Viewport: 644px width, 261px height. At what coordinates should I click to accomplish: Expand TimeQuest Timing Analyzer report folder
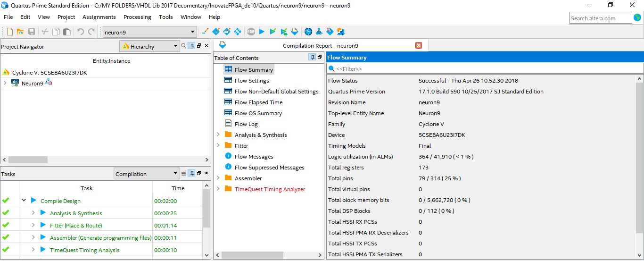click(x=218, y=189)
